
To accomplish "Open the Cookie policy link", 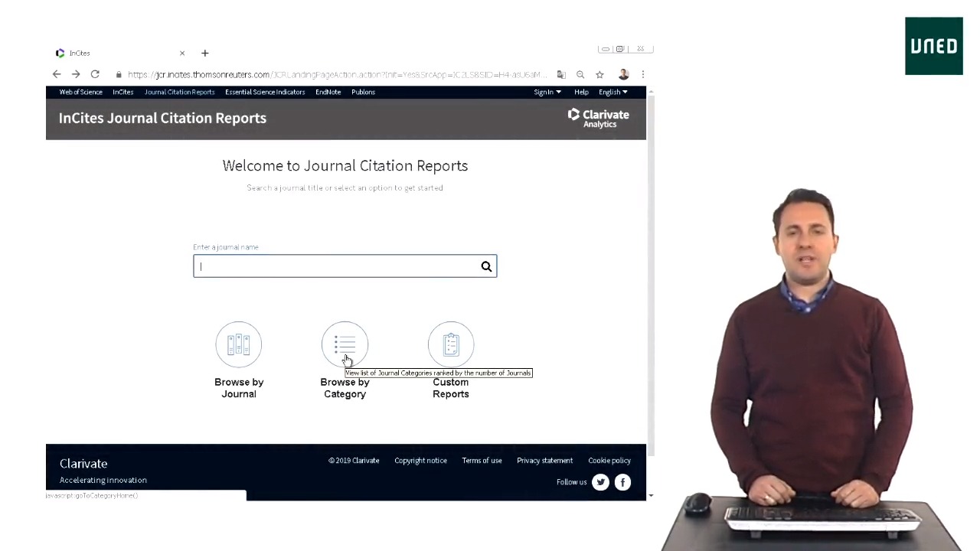I will coord(609,461).
